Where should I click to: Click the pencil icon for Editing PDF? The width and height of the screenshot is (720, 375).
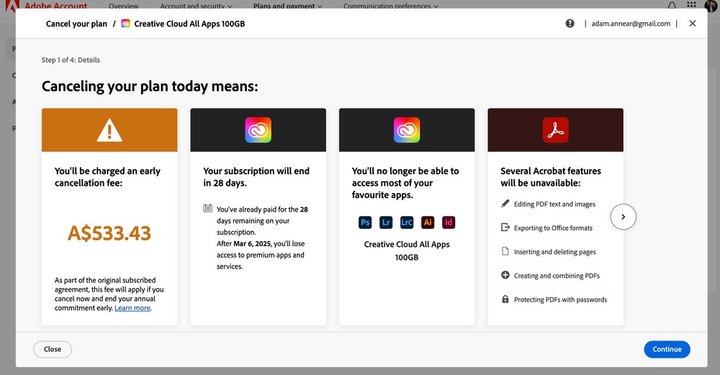pos(505,203)
